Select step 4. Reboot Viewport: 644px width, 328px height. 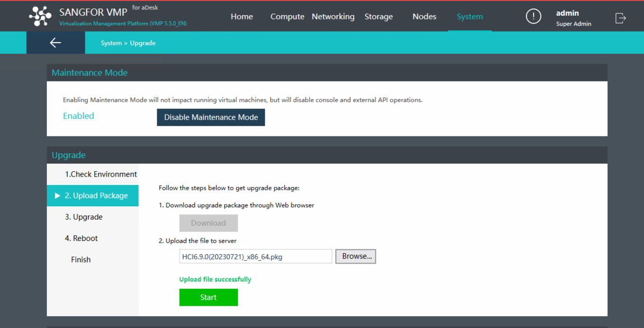coord(93,238)
